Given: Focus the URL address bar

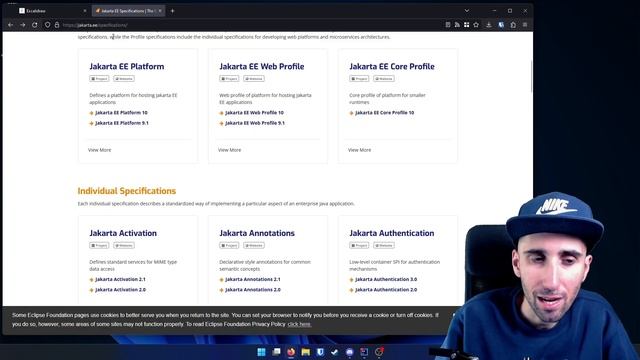Looking at the screenshot, I should 245,25.
